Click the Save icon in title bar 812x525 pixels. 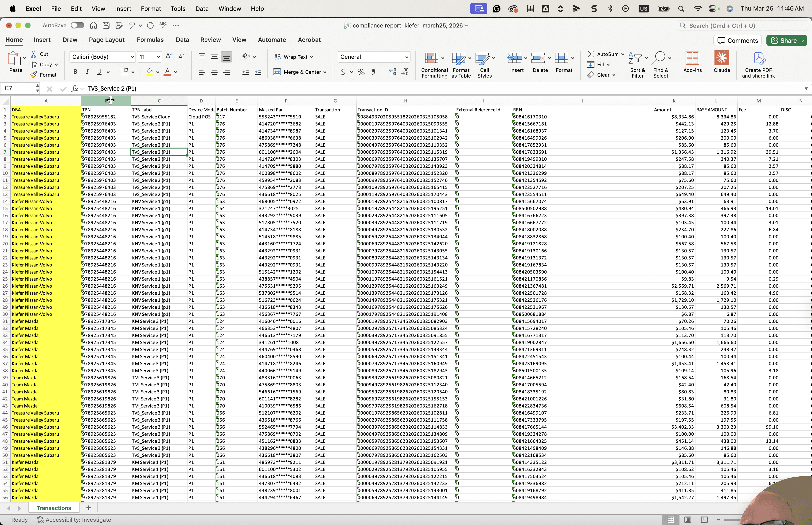pyautogui.click(x=106, y=25)
